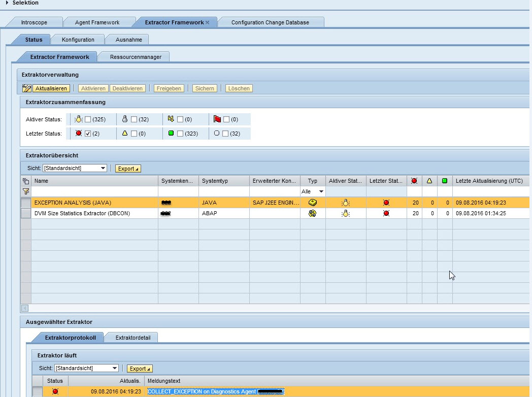This screenshot has width=532, height=397.
Task: Open the Konfiguration tab
Action: [78, 40]
